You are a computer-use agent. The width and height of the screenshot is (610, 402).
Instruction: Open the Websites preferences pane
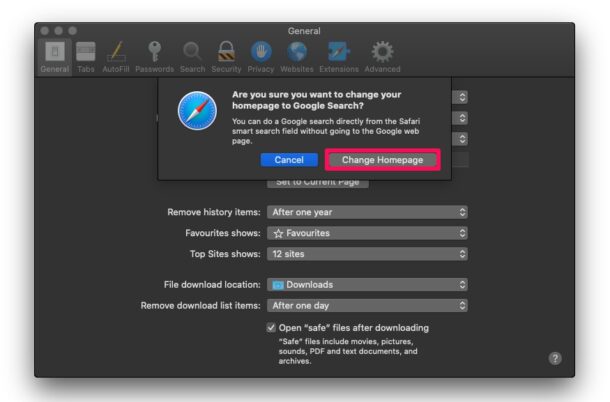tap(297, 57)
